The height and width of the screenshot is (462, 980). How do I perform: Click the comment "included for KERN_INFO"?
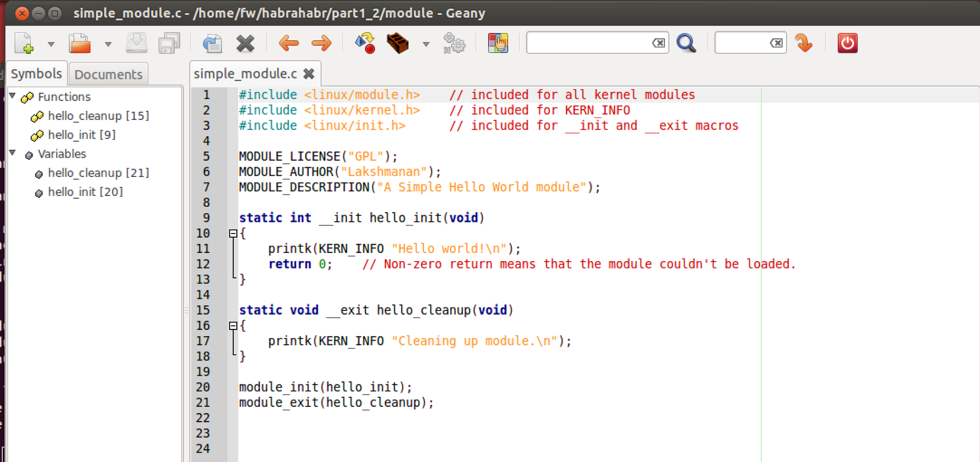(x=540, y=110)
